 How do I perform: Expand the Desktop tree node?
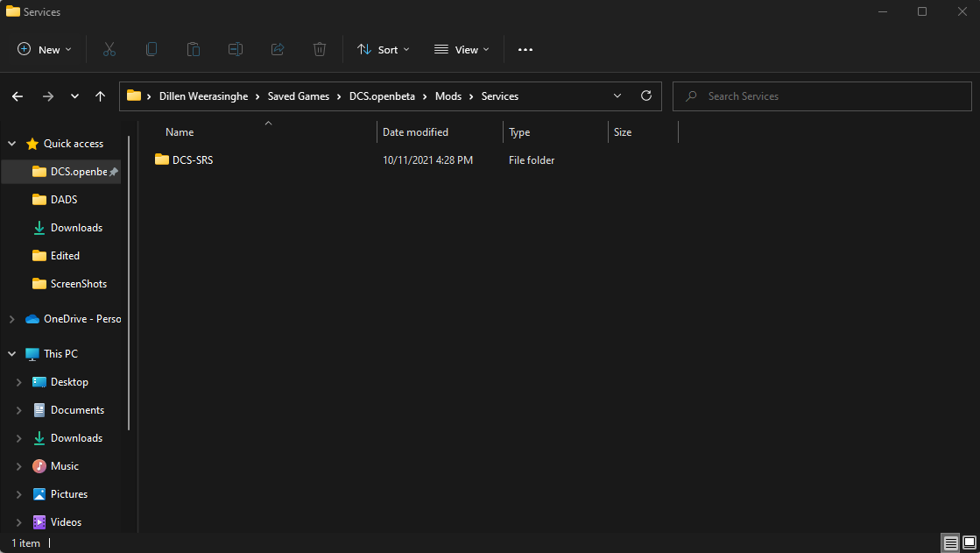(x=18, y=382)
